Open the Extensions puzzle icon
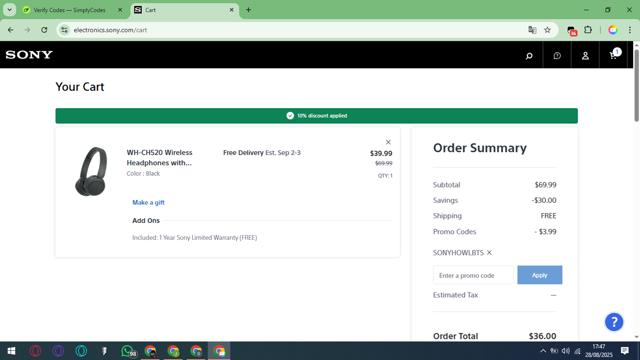This screenshot has height=360, width=640. click(x=588, y=30)
